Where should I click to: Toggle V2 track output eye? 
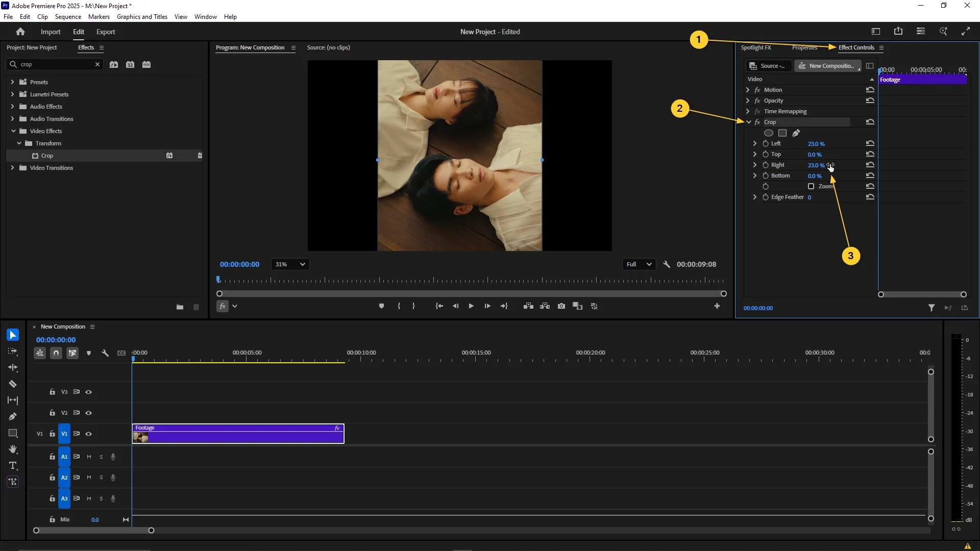(x=89, y=413)
